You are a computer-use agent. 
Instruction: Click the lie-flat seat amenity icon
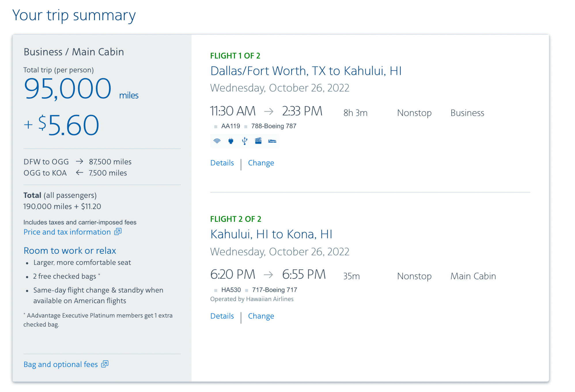pos(272,141)
